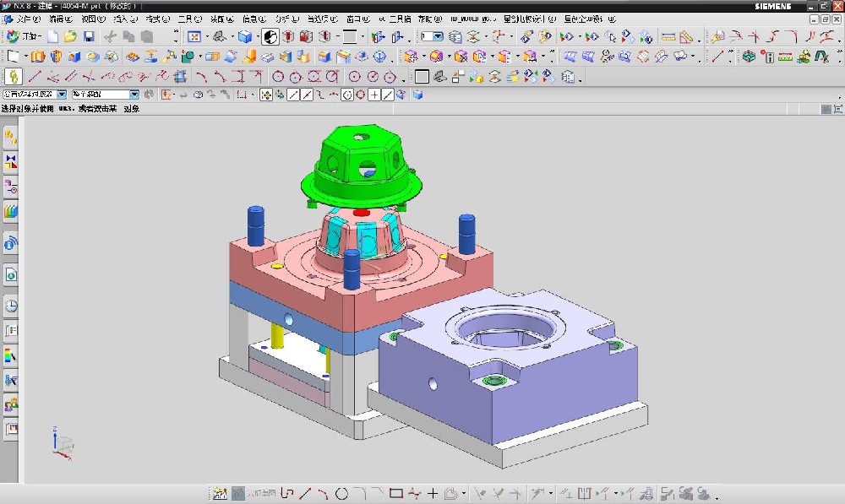The image size is (845, 504).
Task: Click the Start button in the toolbar
Action: click(21, 36)
